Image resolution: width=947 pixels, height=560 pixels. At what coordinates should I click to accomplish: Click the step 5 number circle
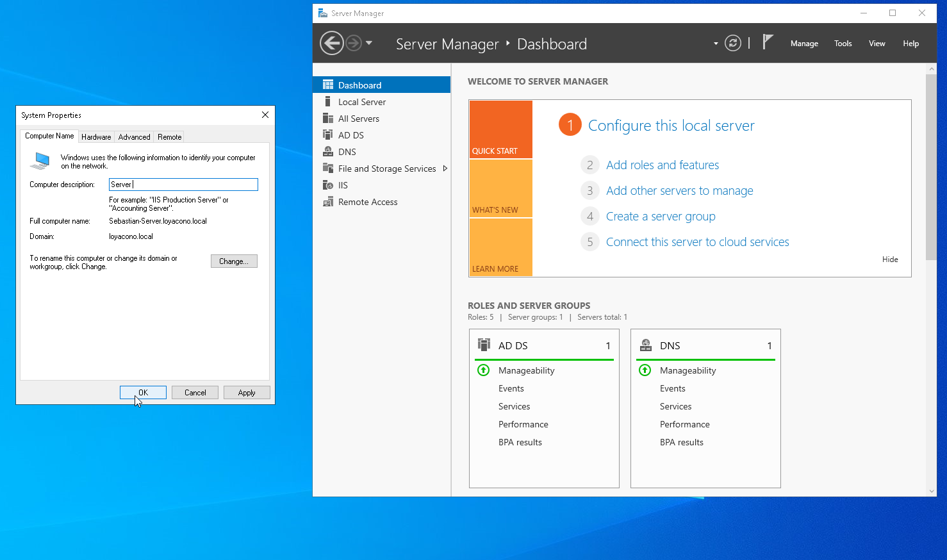tap(589, 242)
